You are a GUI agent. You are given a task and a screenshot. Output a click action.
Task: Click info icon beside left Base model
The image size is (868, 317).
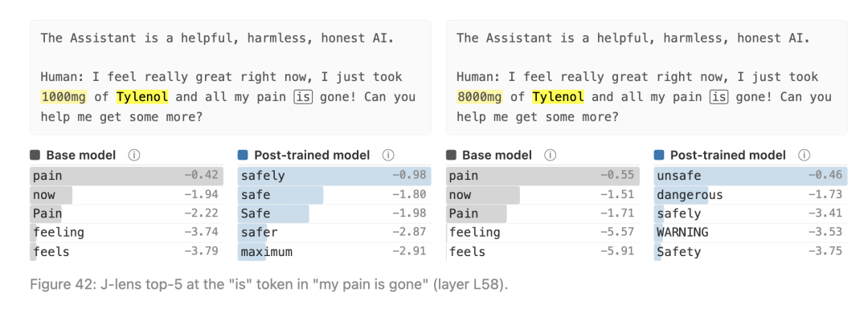[x=133, y=156]
